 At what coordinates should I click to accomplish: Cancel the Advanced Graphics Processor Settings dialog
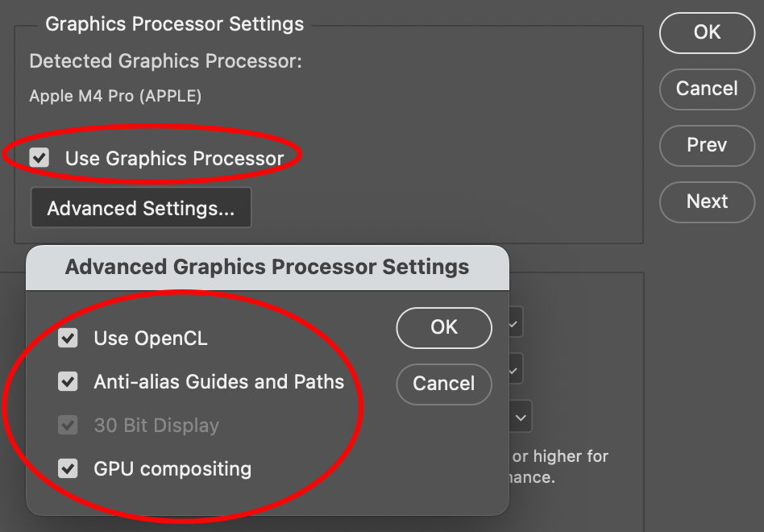click(444, 384)
